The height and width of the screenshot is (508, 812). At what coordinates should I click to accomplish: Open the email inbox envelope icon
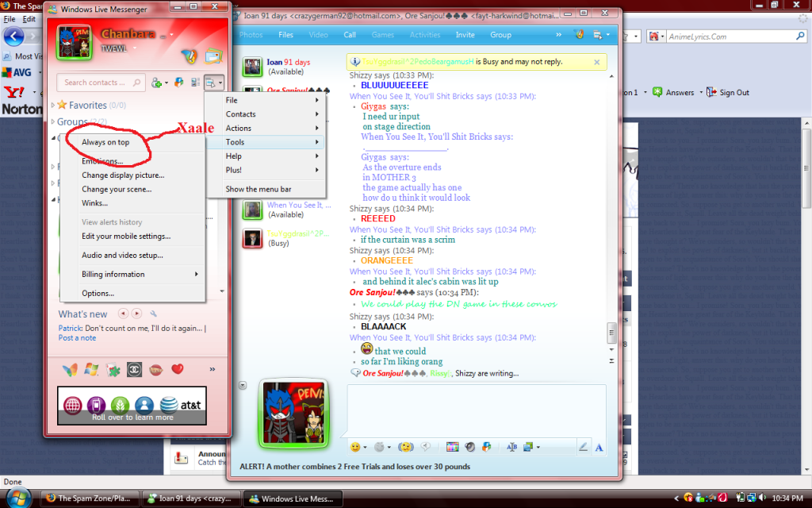213,56
